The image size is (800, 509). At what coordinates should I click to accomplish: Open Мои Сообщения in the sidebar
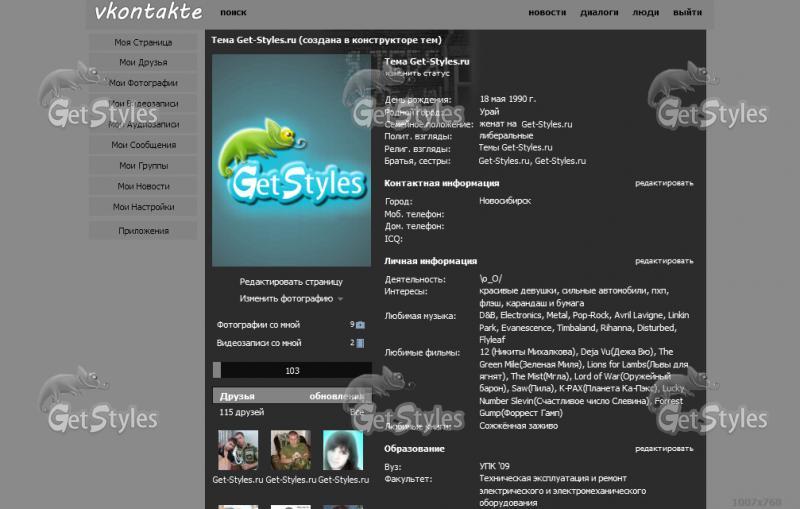(143, 145)
